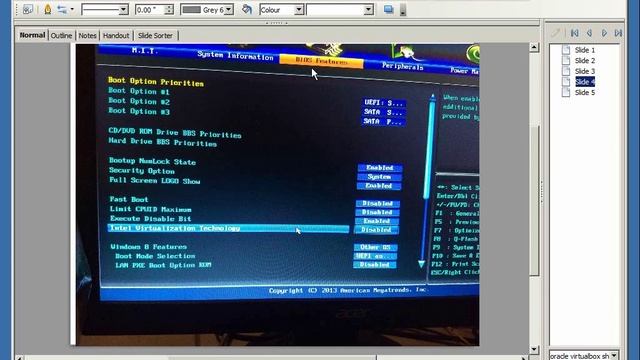This screenshot has height=360, width=640.
Task: Go to First Slide in Navigator
Action: (x=575, y=33)
